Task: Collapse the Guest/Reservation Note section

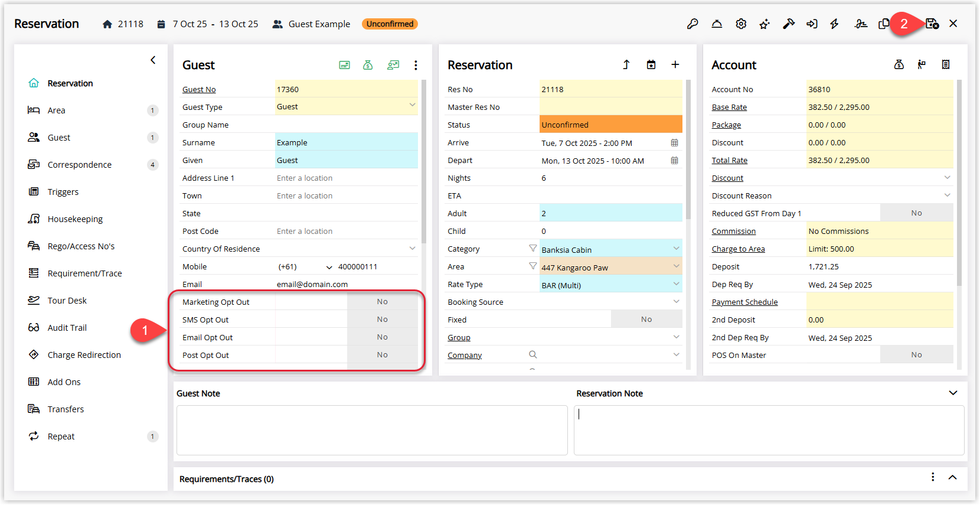Action: (x=953, y=393)
